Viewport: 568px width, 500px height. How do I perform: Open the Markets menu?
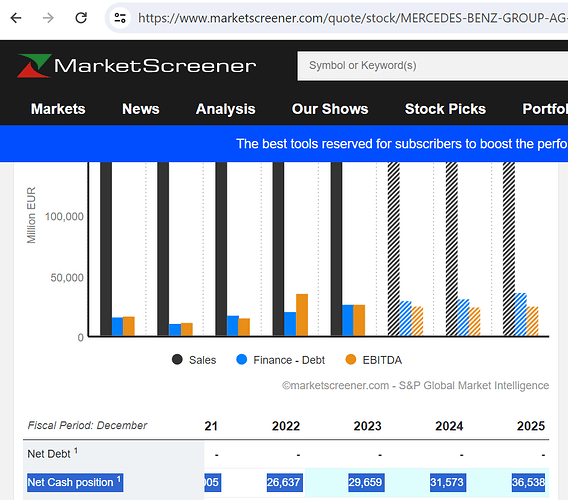(x=58, y=109)
